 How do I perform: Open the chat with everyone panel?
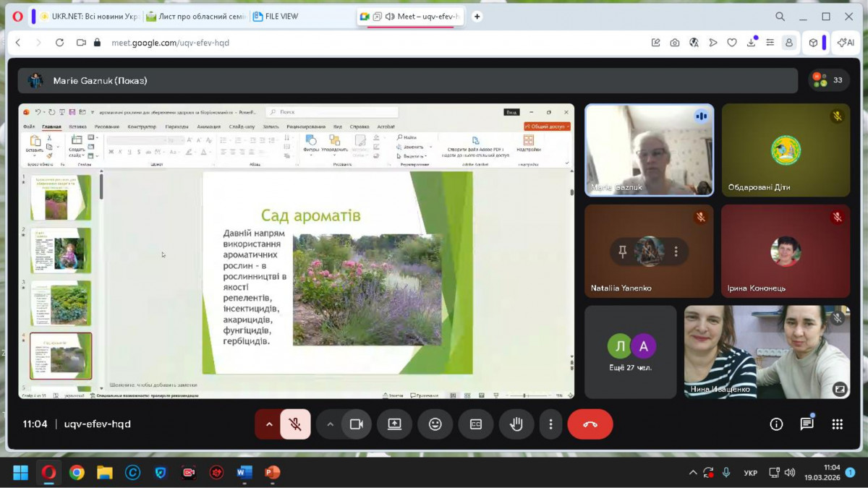click(807, 424)
